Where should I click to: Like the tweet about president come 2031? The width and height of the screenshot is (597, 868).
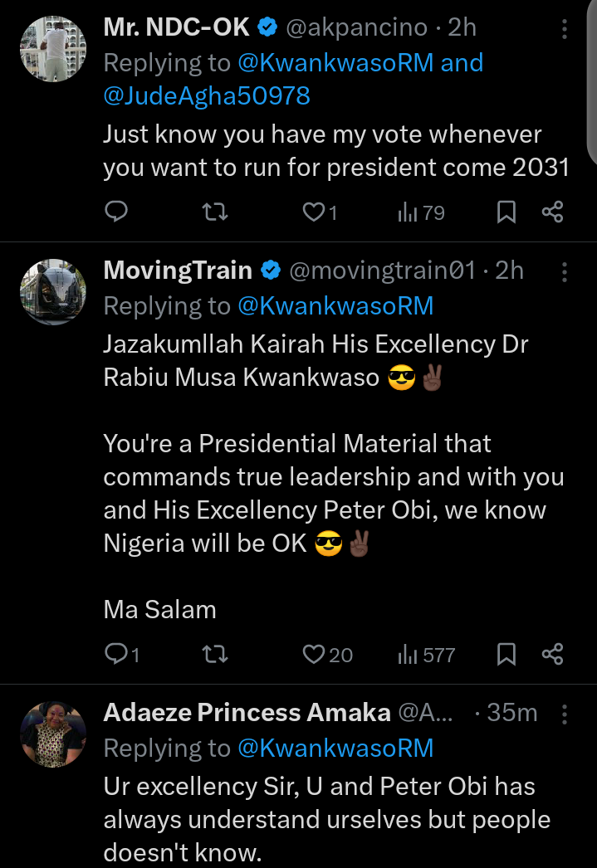click(320, 212)
